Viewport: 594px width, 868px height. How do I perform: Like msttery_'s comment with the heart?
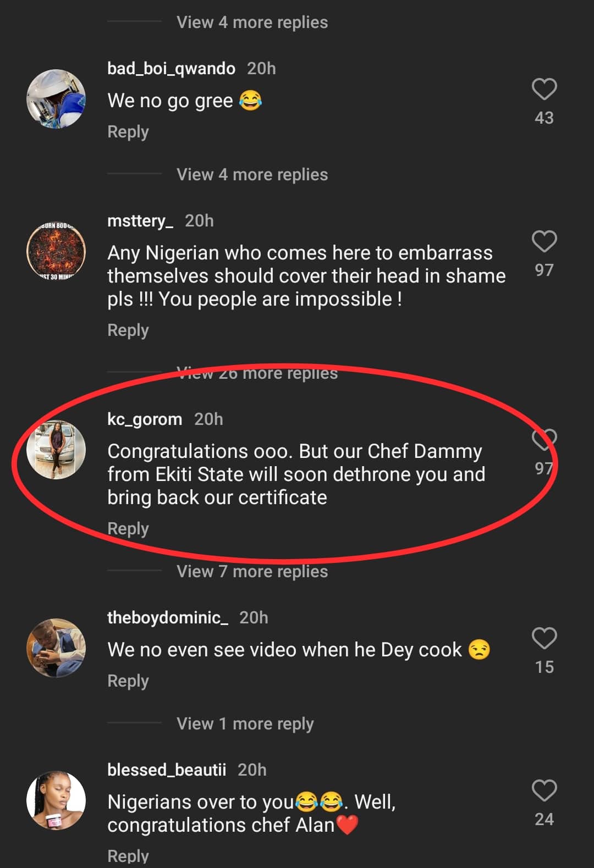(x=544, y=241)
